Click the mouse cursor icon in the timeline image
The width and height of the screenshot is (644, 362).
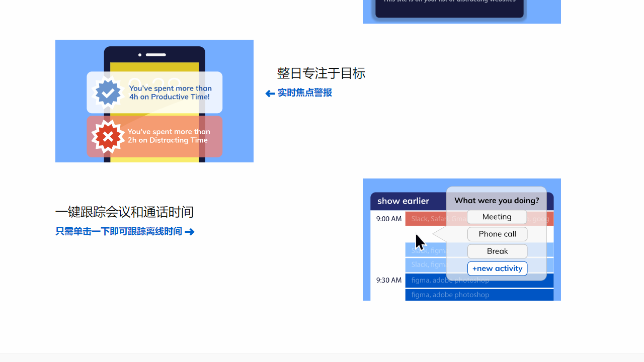point(419,240)
